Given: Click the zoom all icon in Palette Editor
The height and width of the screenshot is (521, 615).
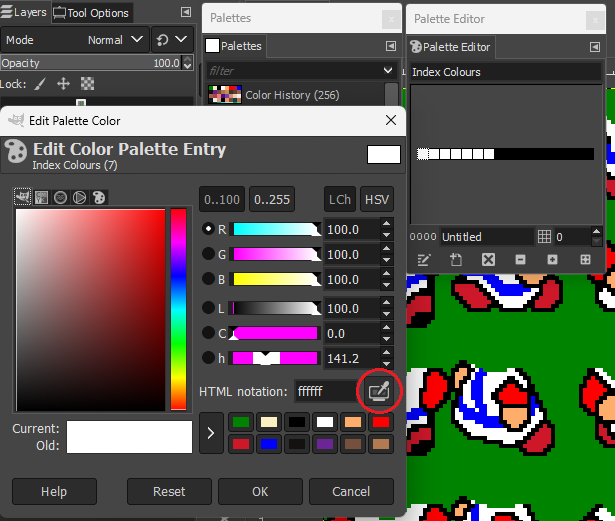Looking at the screenshot, I should tap(585, 260).
